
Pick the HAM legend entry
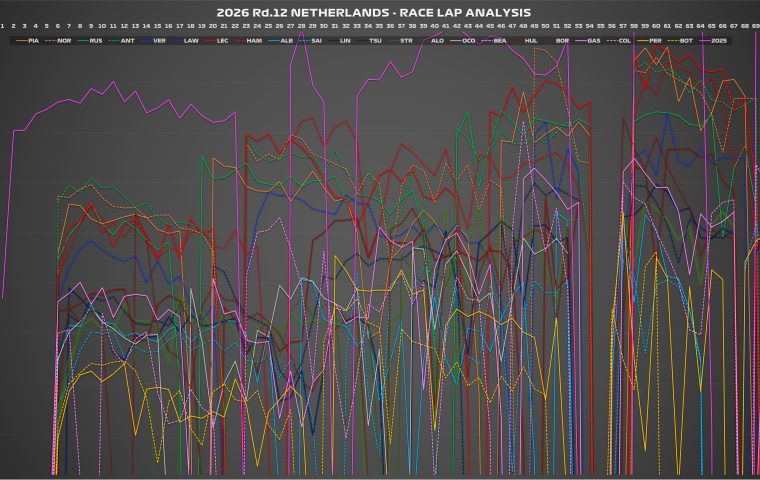tap(248, 41)
